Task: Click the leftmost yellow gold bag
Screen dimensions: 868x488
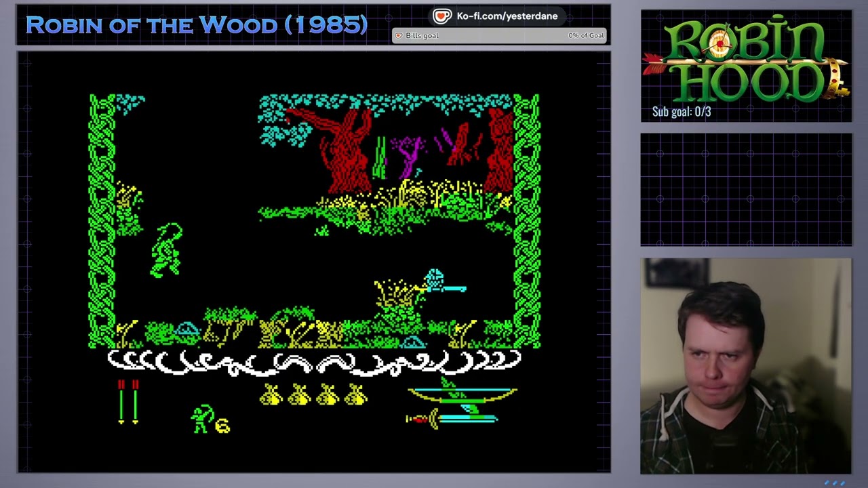Action: (271, 395)
